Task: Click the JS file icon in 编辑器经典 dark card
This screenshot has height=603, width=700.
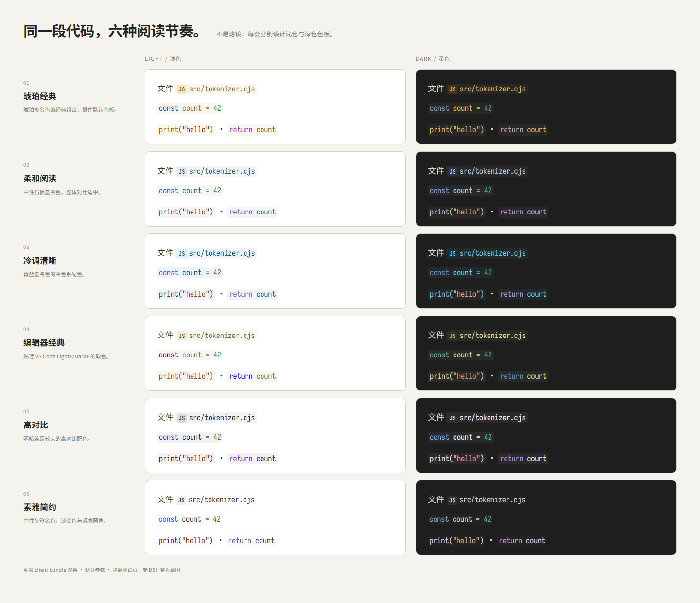Action: pos(453,336)
